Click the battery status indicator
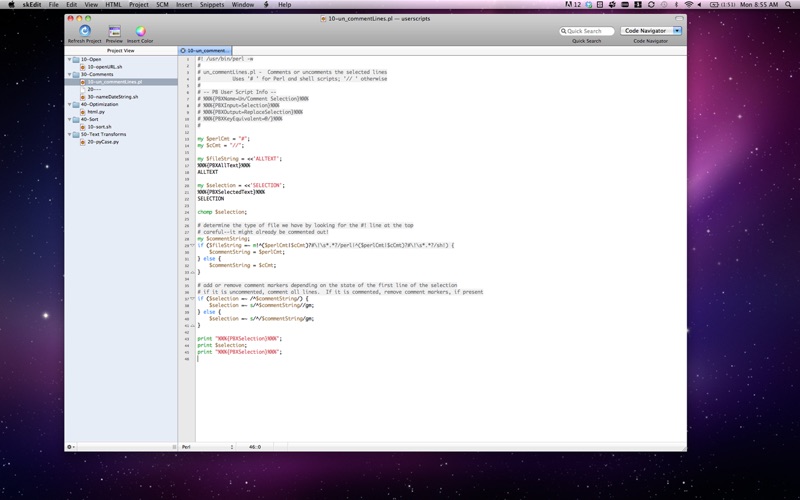Viewport: 800px width, 500px height. [721, 5]
